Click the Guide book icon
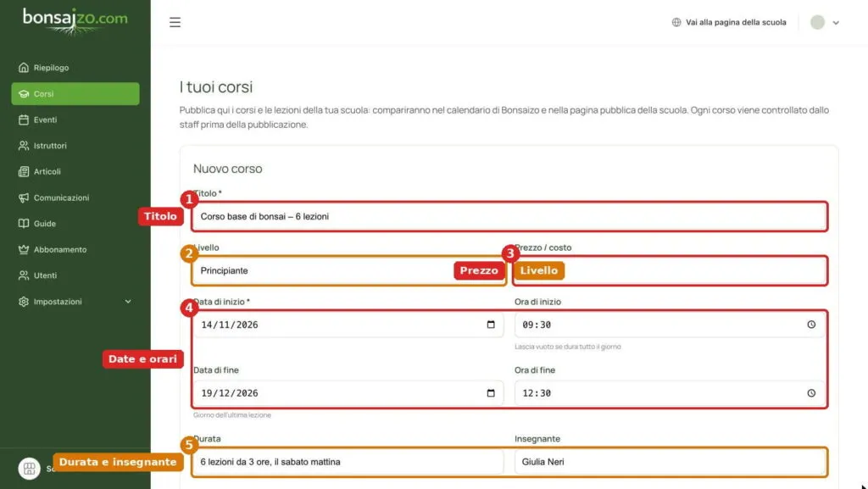This screenshot has width=868, height=489. point(23,224)
